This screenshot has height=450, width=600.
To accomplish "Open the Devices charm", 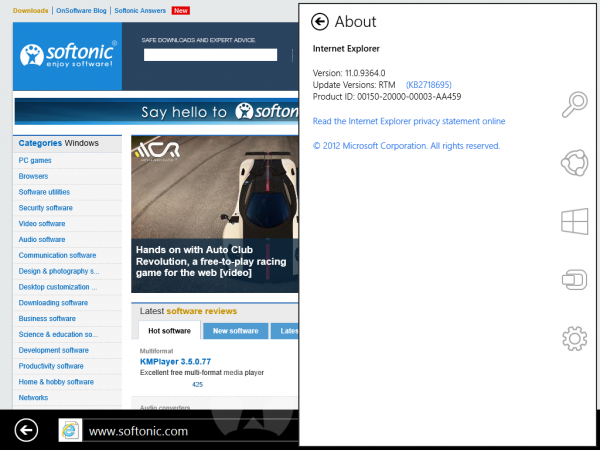I will point(574,280).
